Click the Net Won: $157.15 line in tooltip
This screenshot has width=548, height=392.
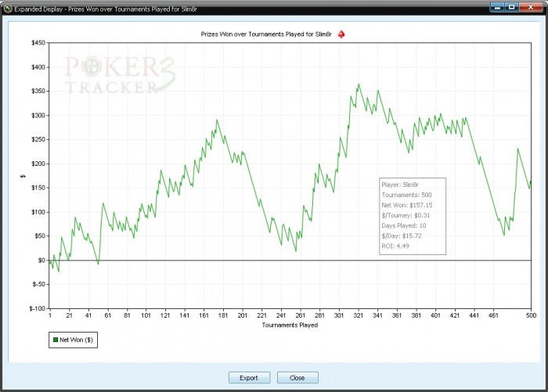[407, 205]
